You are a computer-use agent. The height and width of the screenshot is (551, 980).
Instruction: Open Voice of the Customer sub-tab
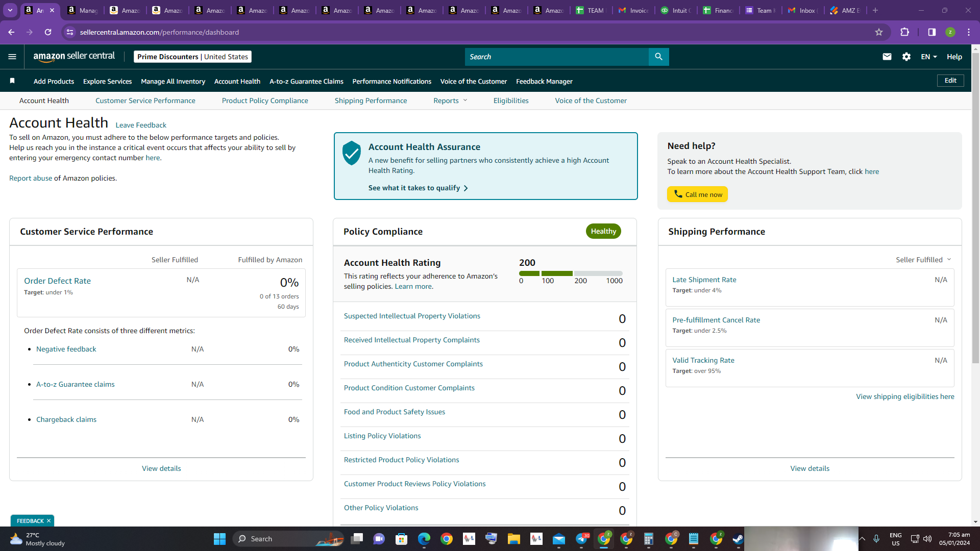pos(591,101)
